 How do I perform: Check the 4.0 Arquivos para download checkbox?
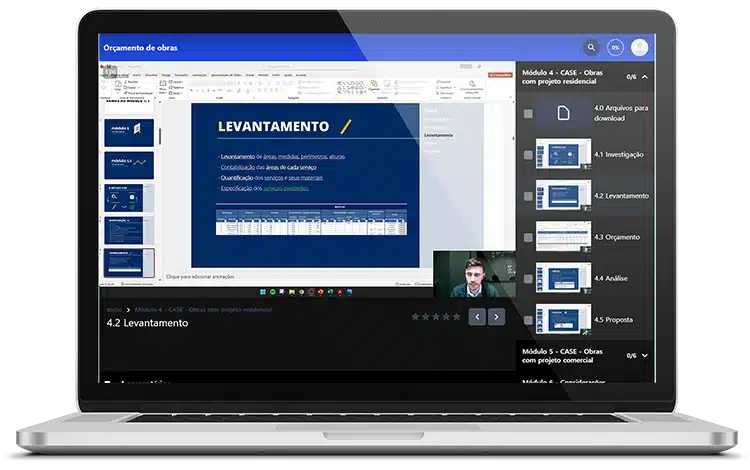tap(528, 113)
